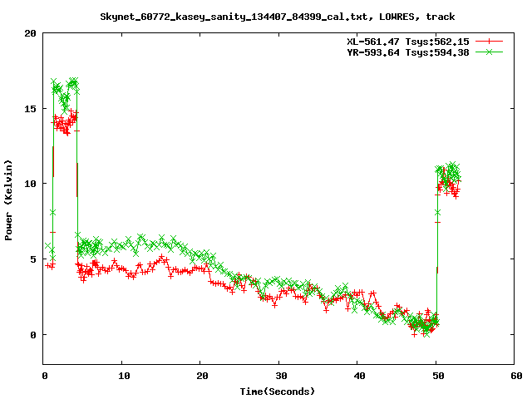Screen dimensions: 532x399
Task: Click the Power (Kelvin) y-axis label
Action: 8,200
